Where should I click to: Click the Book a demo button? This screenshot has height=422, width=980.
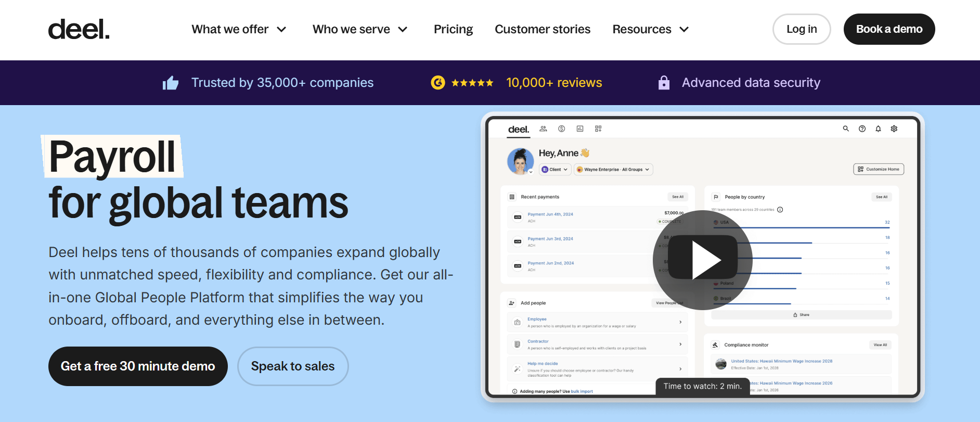889,30
